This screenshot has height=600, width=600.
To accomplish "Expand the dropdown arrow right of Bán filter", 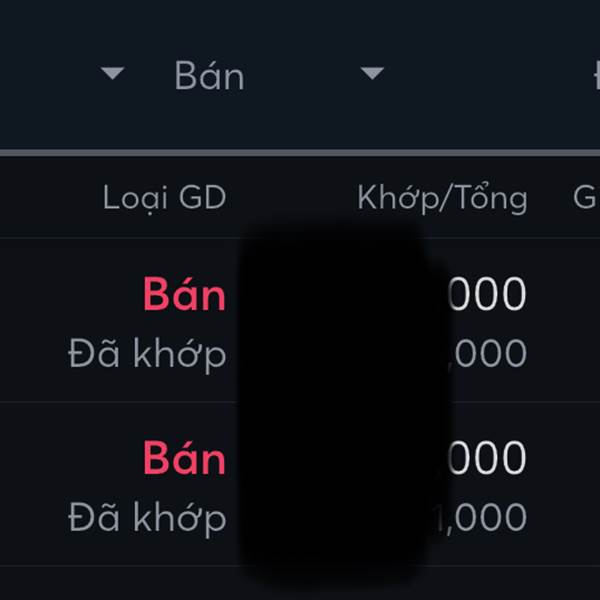I will [372, 73].
